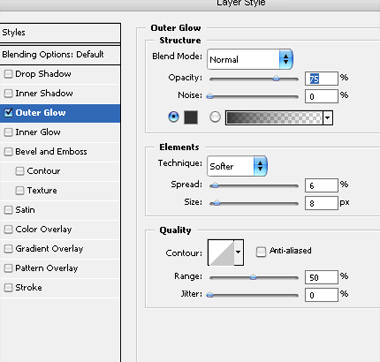Image resolution: width=380 pixels, height=362 pixels.
Task: Open Pattern Overlay settings label
Action: click(46, 268)
